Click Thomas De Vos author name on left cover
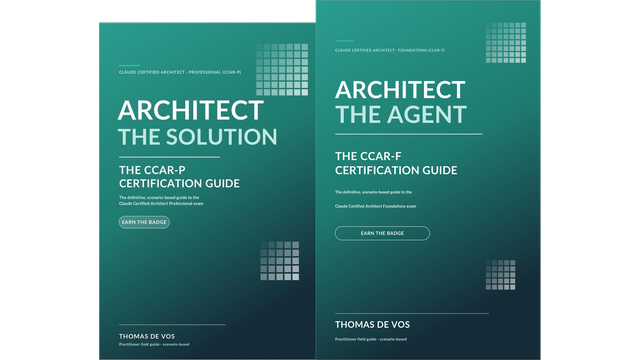This screenshot has width=640, height=360. [x=147, y=336]
